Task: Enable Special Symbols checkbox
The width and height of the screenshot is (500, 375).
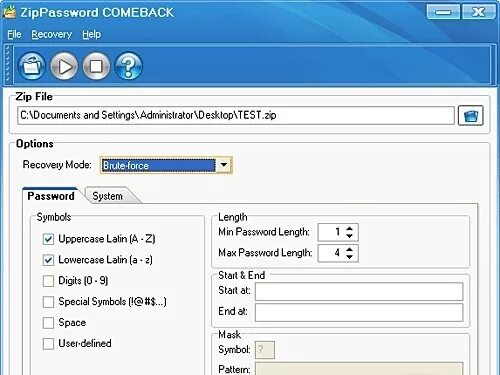Action: tap(48, 302)
